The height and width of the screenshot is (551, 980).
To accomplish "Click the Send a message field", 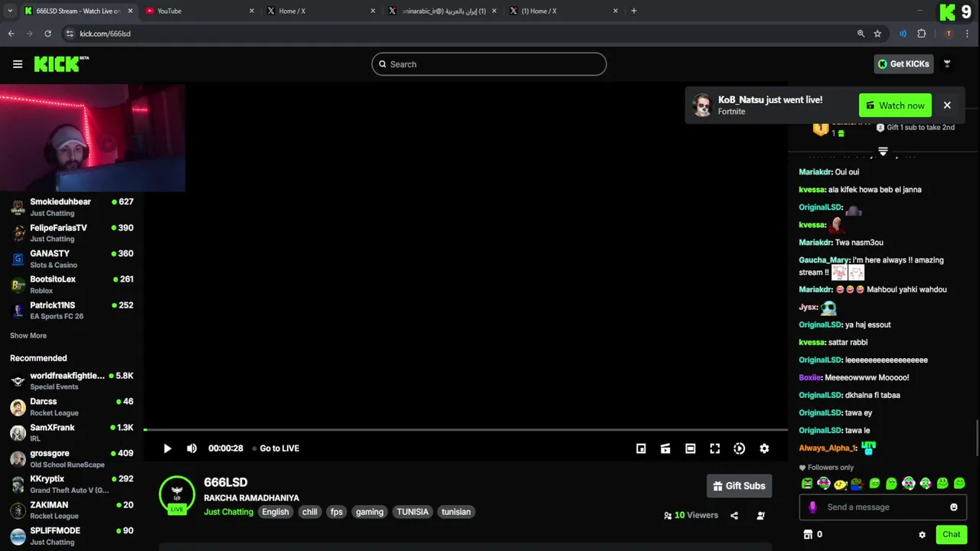I will [883, 507].
